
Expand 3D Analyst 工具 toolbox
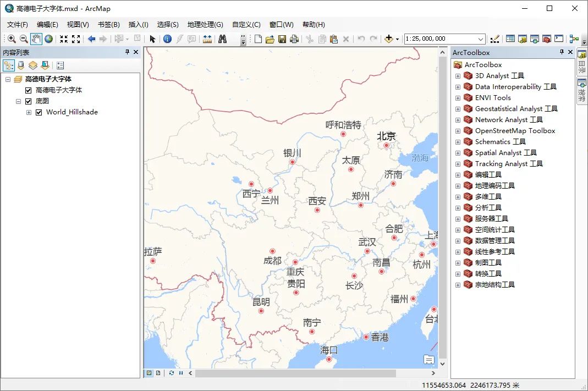(458, 76)
